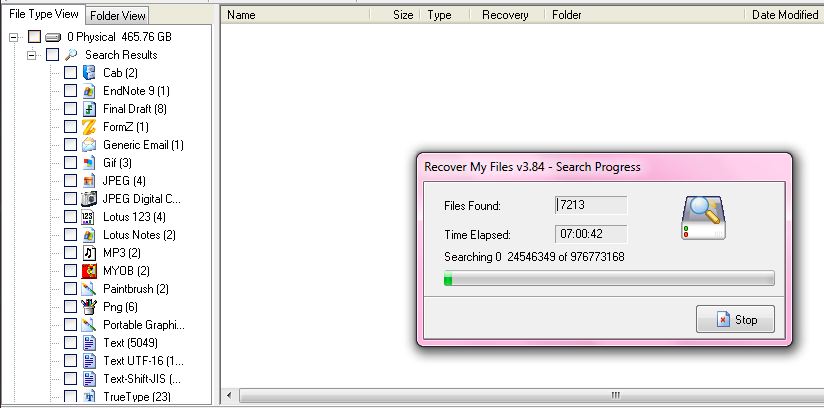The width and height of the screenshot is (824, 408).
Task: Select the Png (6) tree item
Action: point(120,307)
